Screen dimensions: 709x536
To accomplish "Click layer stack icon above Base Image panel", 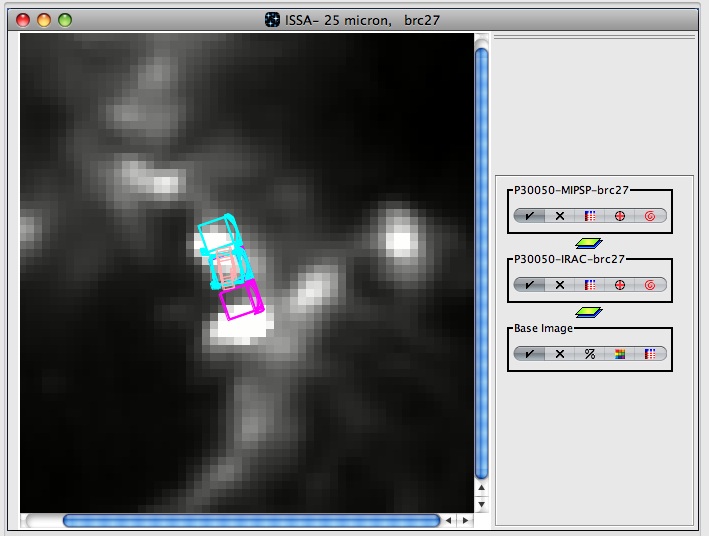I will click(x=589, y=311).
